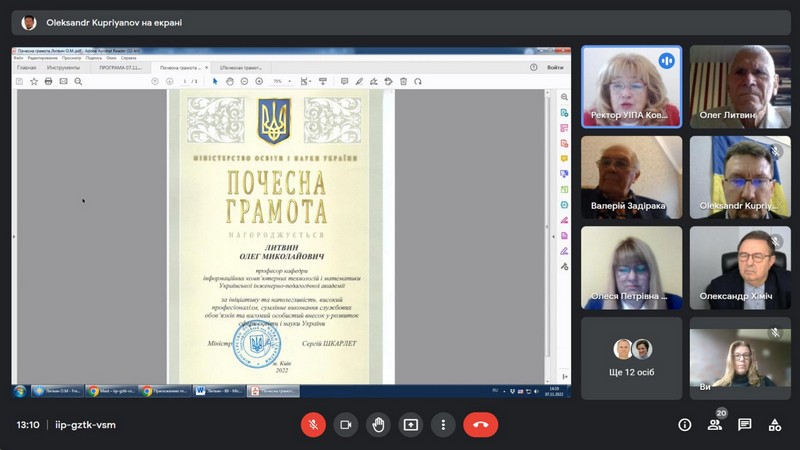The width and height of the screenshot is (800, 450).
Task: Switch to the Meet Chrome taskbar window
Action: (111, 391)
